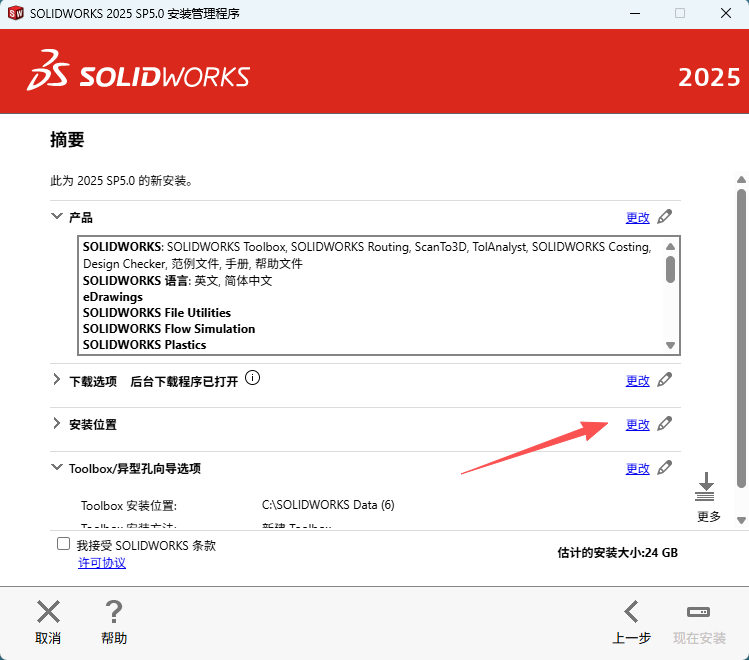The height and width of the screenshot is (660, 749).
Task: Click the main summary scrollbar thumb
Action: [741, 339]
